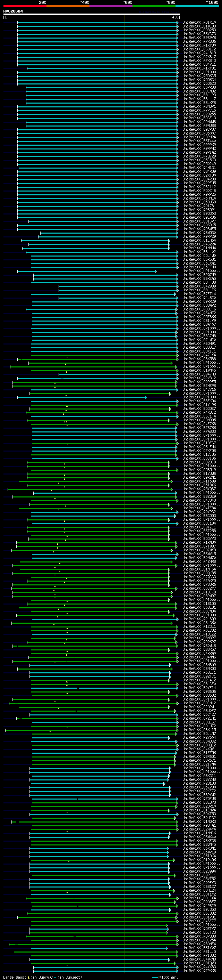Open hit UniRef100_P93253
This screenshot has width=222, height=980.
[x=199, y=31]
